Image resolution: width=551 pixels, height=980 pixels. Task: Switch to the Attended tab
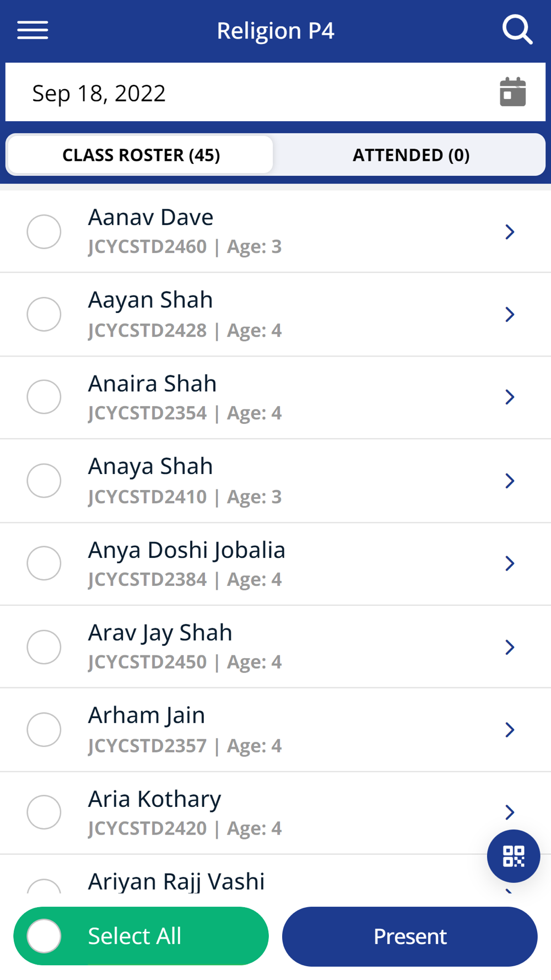click(410, 155)
